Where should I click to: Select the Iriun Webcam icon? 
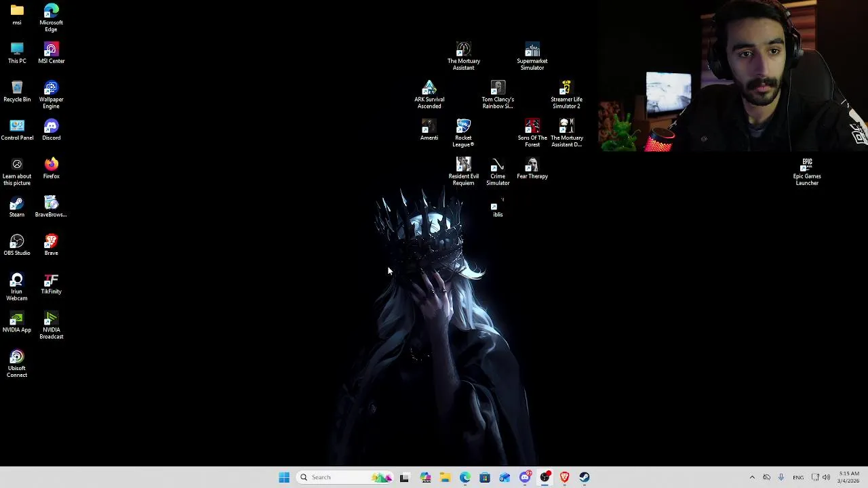(x=17, y=287)
